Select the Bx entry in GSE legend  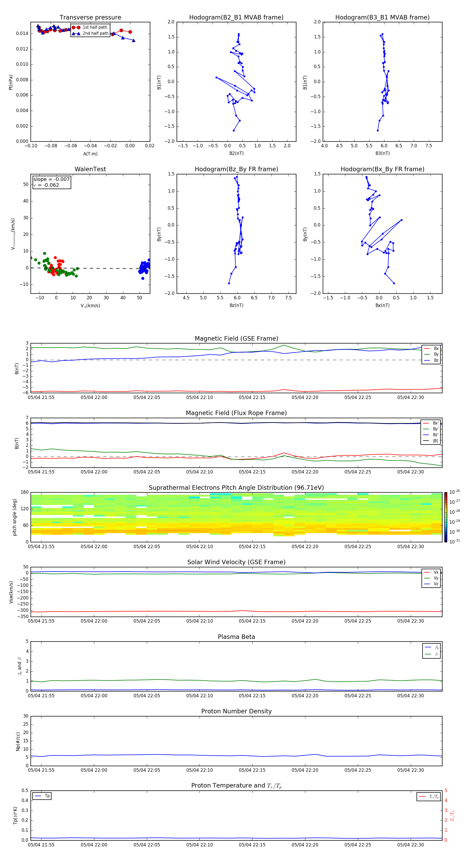tap(431, 349)
